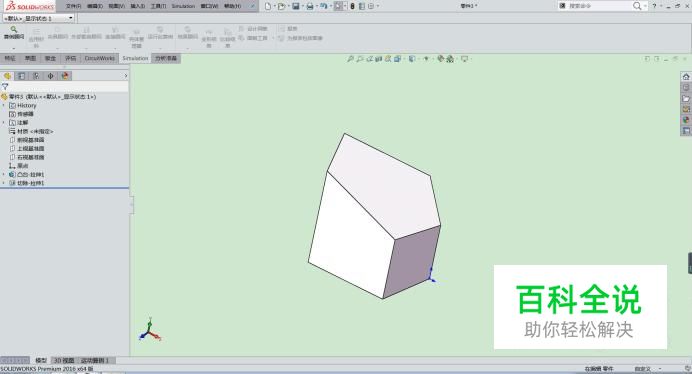Switch to the FeatureManager design tree tab icon

click(x=7, y=76)
